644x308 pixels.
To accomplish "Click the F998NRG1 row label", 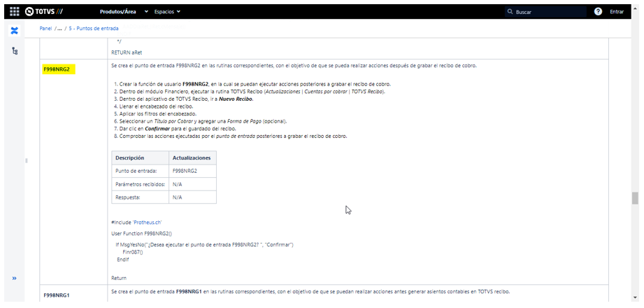I will [55, 295].
